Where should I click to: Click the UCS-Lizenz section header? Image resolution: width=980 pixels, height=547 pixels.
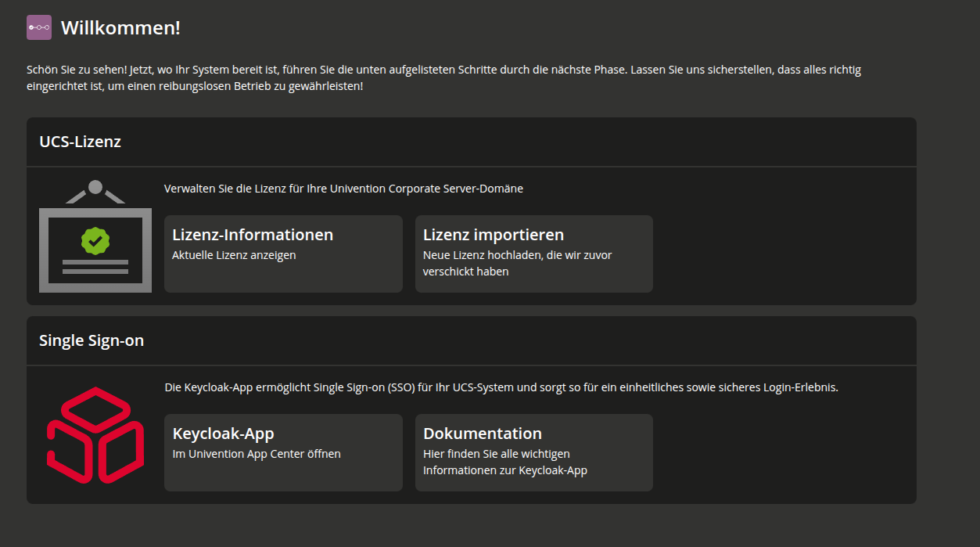pyautogui.click(x=81, y=142)
